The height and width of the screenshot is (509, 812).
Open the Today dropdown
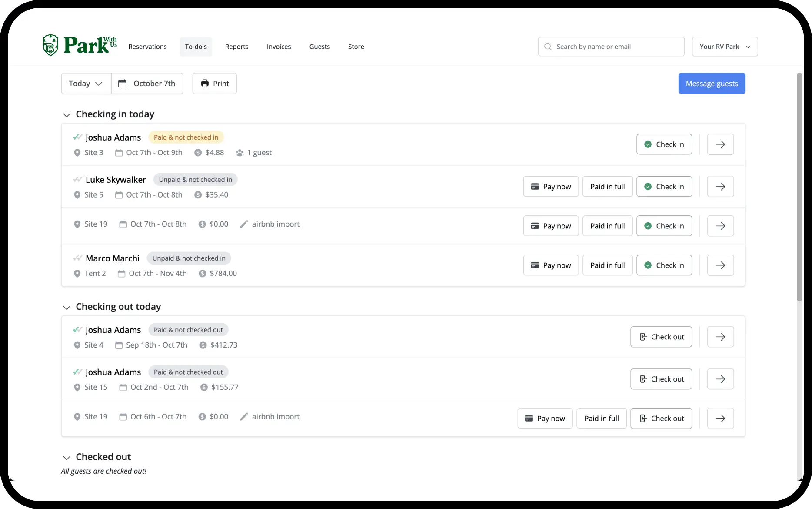tap(86, 84)
